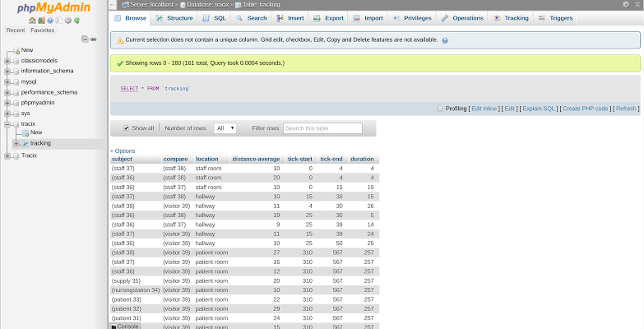Click the tracking table icon in tree
Image resolution: width=644 pixels, height=329 pixels.
pyautogui.click(x=25, y=144)
